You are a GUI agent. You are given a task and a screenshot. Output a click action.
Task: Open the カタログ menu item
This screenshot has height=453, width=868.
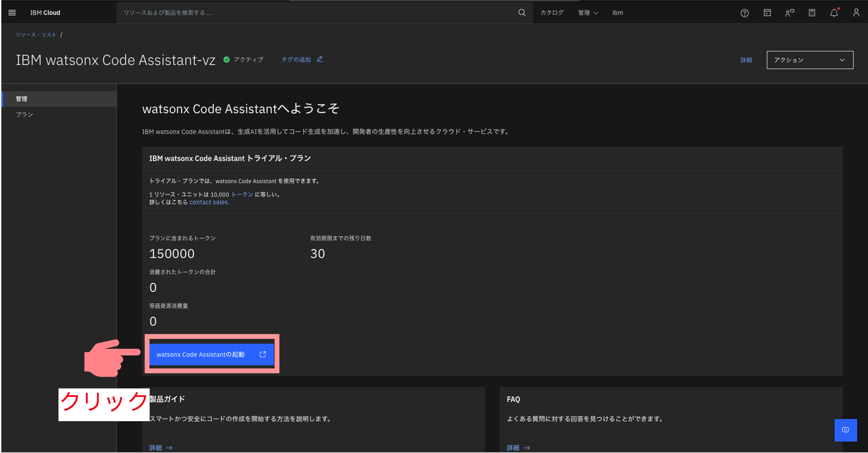552,13
